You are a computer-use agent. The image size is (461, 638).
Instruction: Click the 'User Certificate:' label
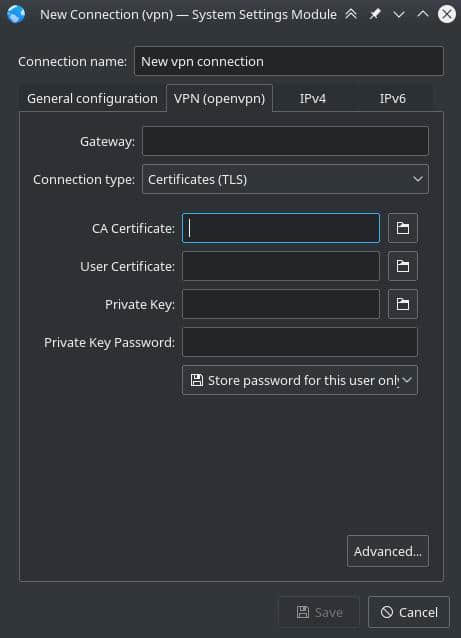127,267
